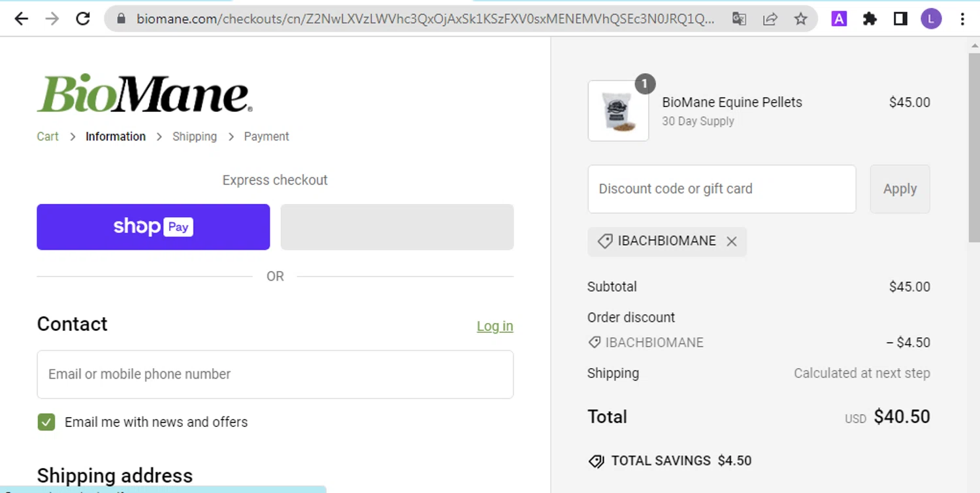Toggle the browser side panel
Screen dimensions: 980x493
click(x=900, y=19)
